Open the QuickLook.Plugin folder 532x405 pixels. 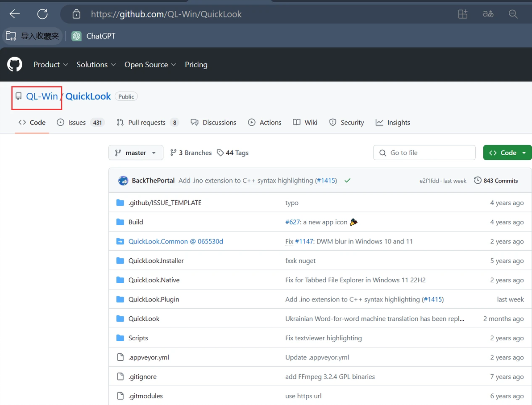coord(154,299)
